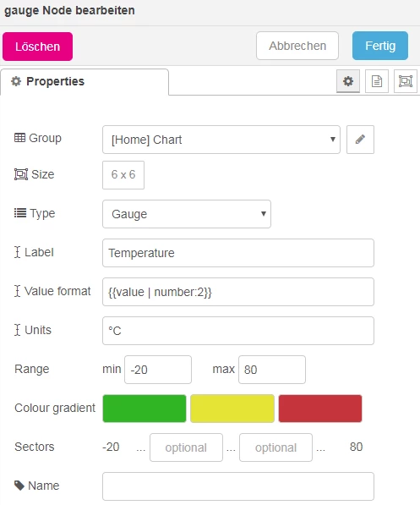Image resolution: width=420 pixels, height=505 pixels.
Task: Open the Group dropdown [Home] Chart
Action: click(221, 140)
